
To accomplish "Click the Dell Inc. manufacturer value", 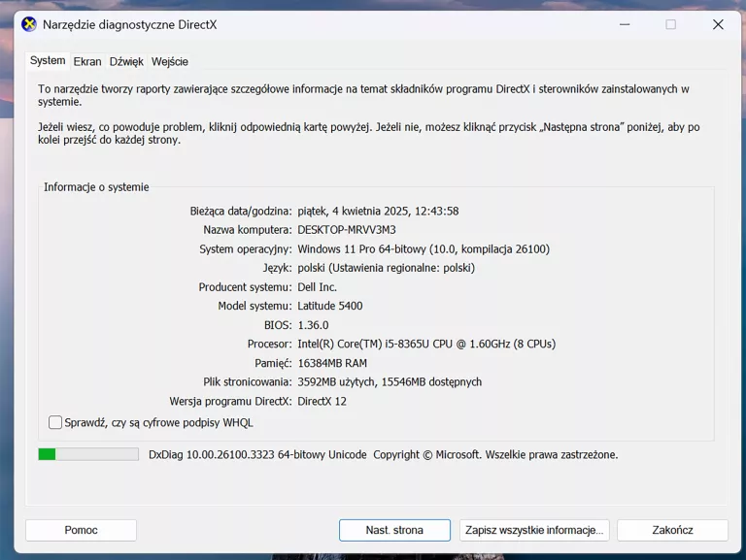I will [317, 287].
